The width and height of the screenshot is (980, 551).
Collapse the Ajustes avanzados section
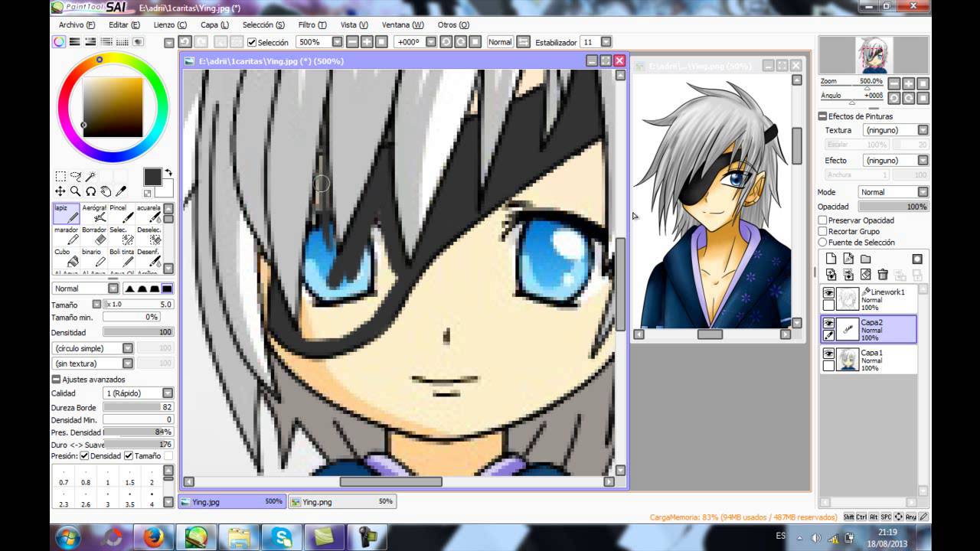pyautogui.click(x=57, y=380)
